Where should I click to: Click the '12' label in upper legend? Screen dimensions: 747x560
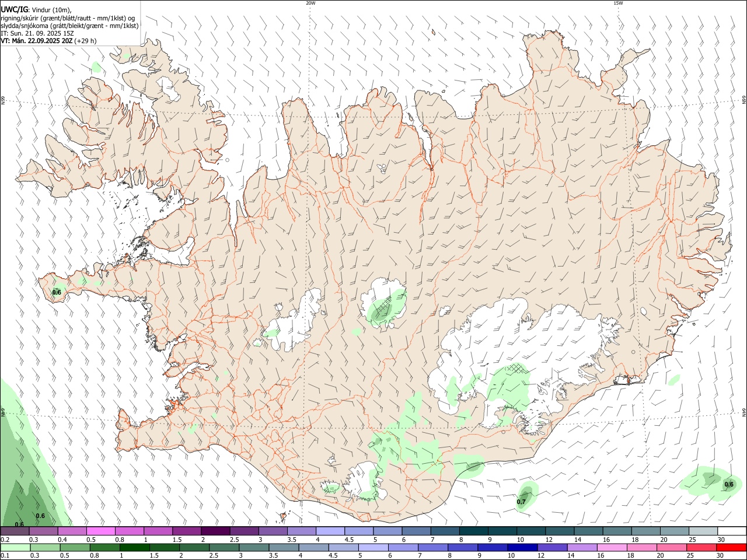click(549, 540)
